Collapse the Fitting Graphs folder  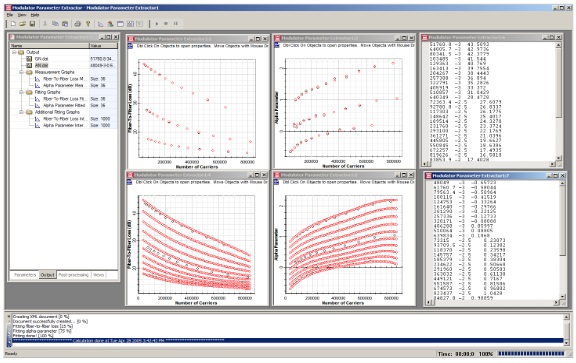[22, 92]
